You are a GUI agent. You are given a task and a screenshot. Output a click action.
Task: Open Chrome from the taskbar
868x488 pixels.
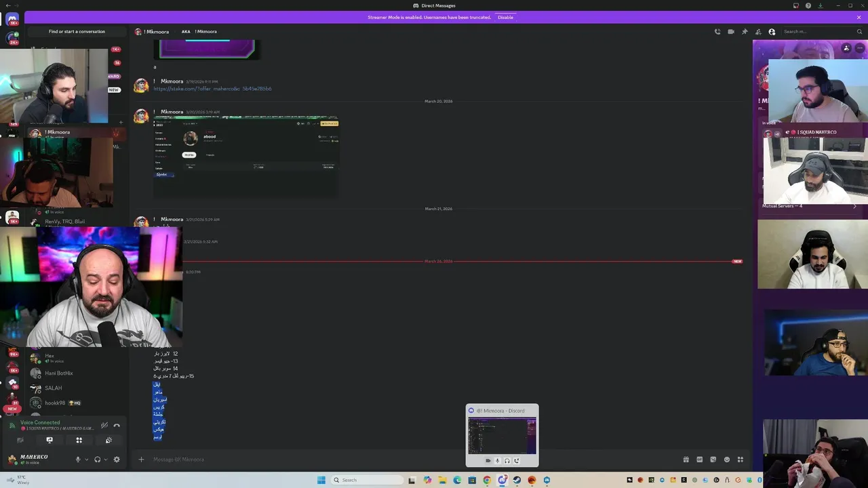[x=487, y=480]
